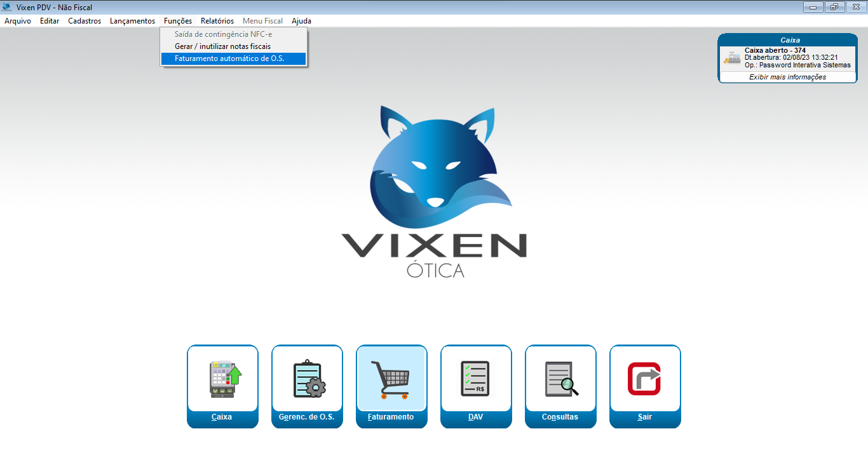
Task: Click the Menu Fiscal menu item
Action: [x=262, y=21]
